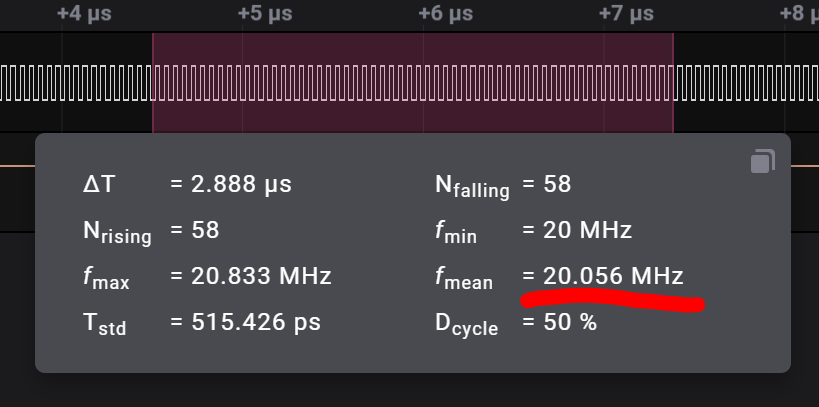This screenshot has width=819, height=407.
Task: Click the underlined f mean 20.056 MHz value
Action: 613,276
